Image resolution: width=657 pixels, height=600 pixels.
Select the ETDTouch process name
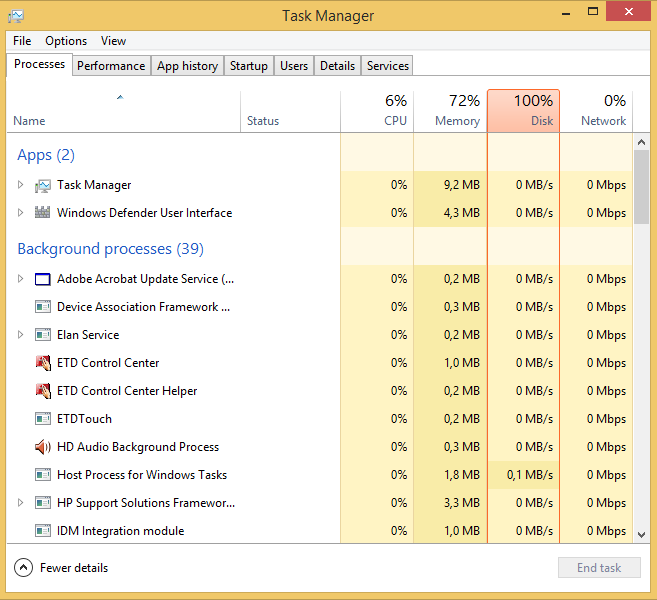tap(85, 419)
